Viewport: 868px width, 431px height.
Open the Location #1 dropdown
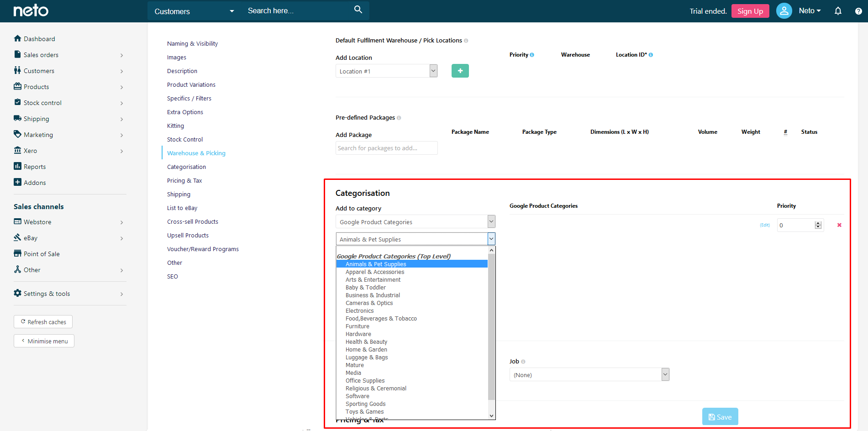[x=386, y=71]
